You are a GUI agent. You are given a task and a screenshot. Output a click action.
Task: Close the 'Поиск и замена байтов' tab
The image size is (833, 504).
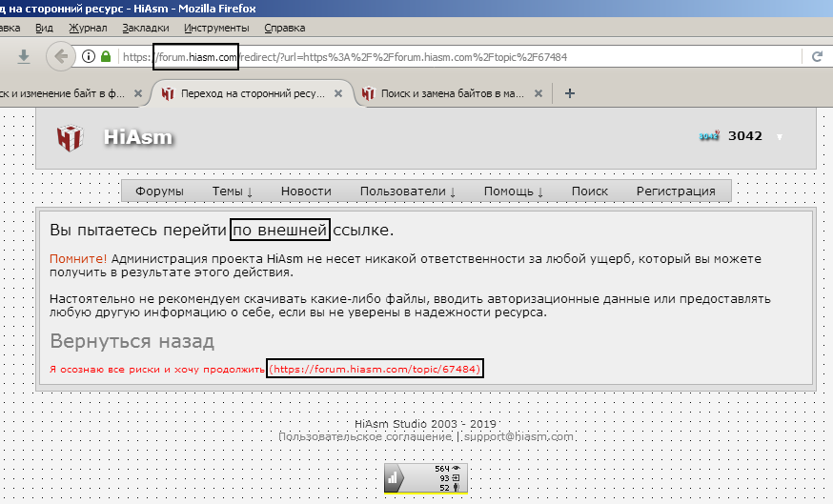coord(538,93)
